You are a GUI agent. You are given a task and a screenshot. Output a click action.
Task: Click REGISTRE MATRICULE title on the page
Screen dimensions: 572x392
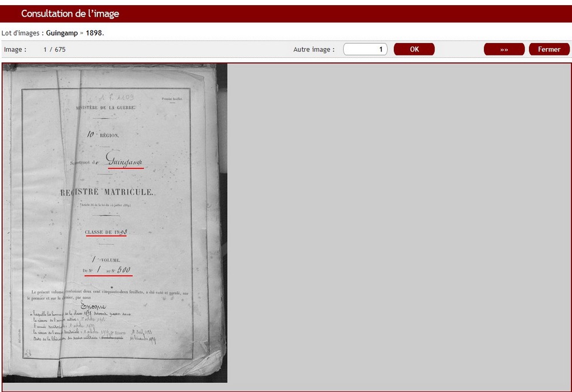pyautogui.click(x=107, y=193)
